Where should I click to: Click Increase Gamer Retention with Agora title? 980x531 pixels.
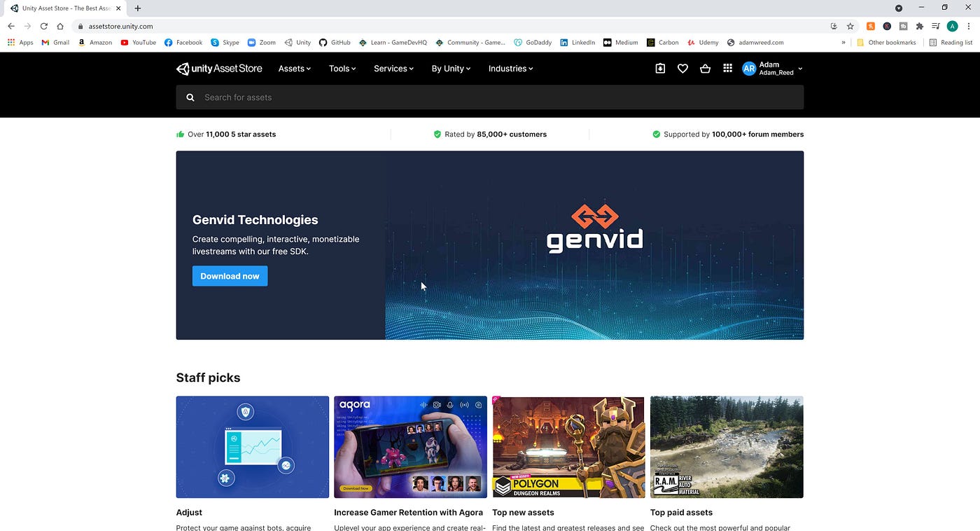[409, 513]
